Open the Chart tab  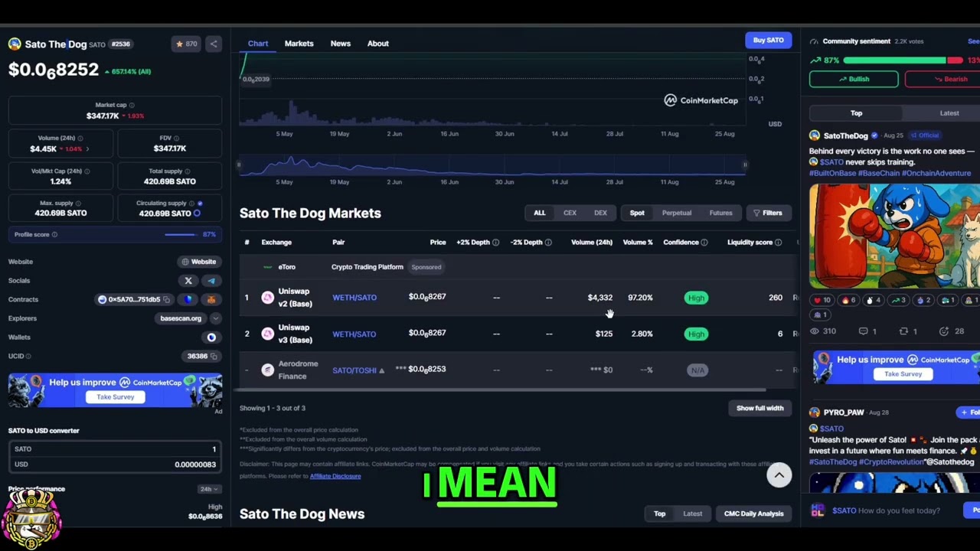(258, 44)
